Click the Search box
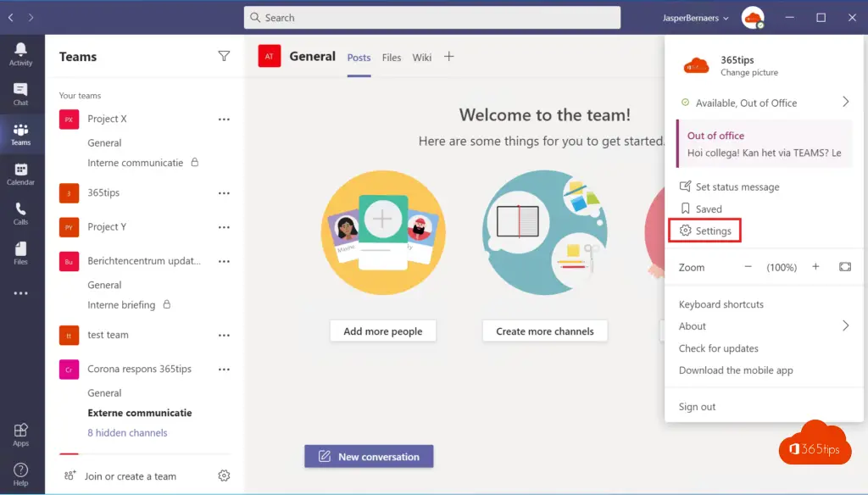 pyautogui.click(x=431, y=18)
